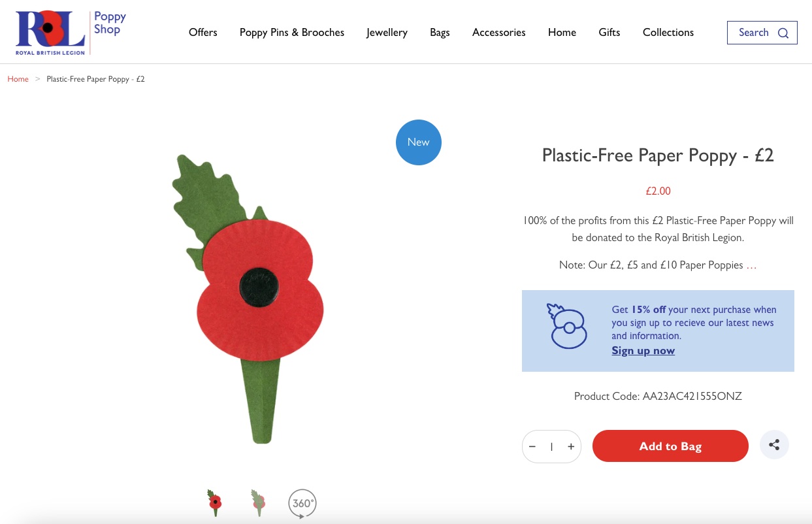Open the Poppy Pins & Brooches menu
The image size is (812, 524).
(292, 32)
